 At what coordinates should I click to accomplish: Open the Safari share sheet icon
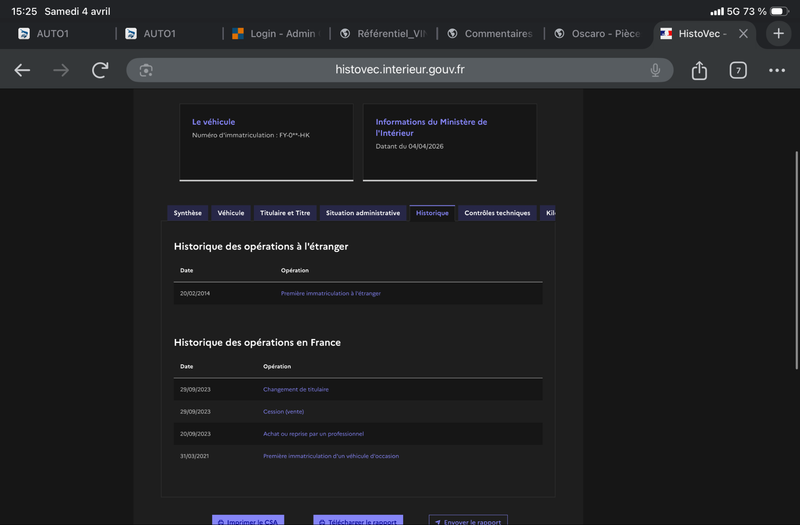[699, 70]
